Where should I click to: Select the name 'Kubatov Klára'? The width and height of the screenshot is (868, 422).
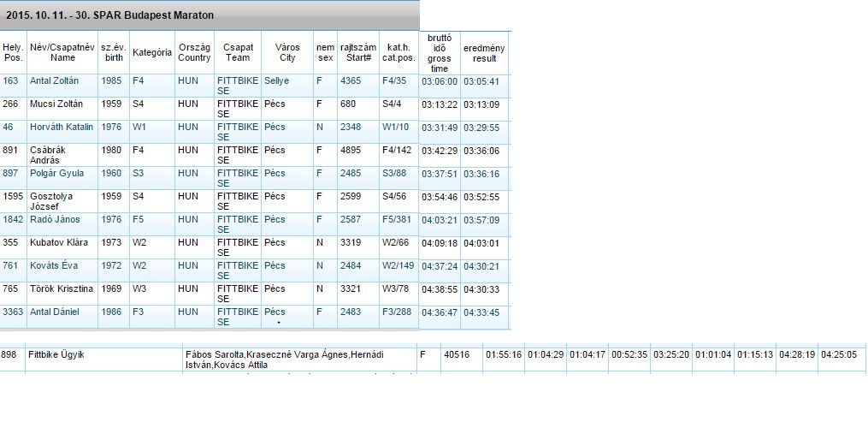tap(59, 243)
